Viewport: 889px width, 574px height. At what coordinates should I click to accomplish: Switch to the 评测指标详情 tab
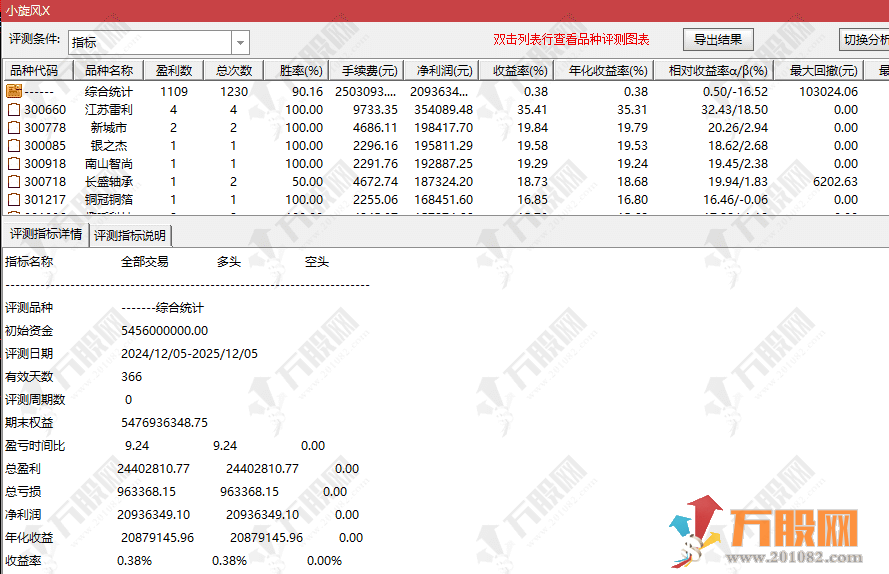coord(45,234)
